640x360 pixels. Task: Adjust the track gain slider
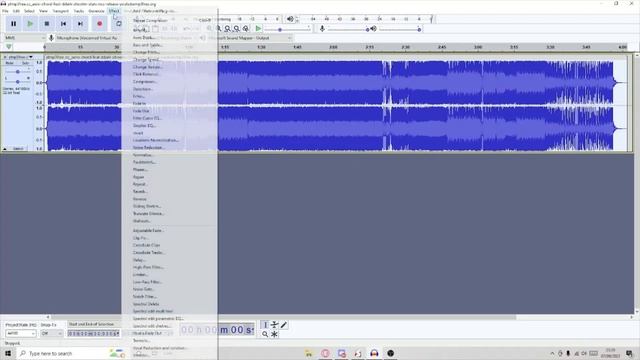[x=18, y=72]
